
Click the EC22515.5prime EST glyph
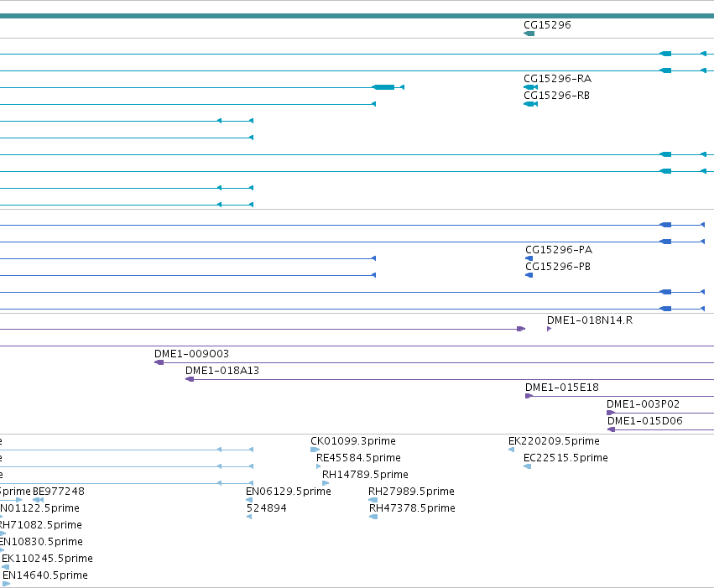(x=527, y=467)
